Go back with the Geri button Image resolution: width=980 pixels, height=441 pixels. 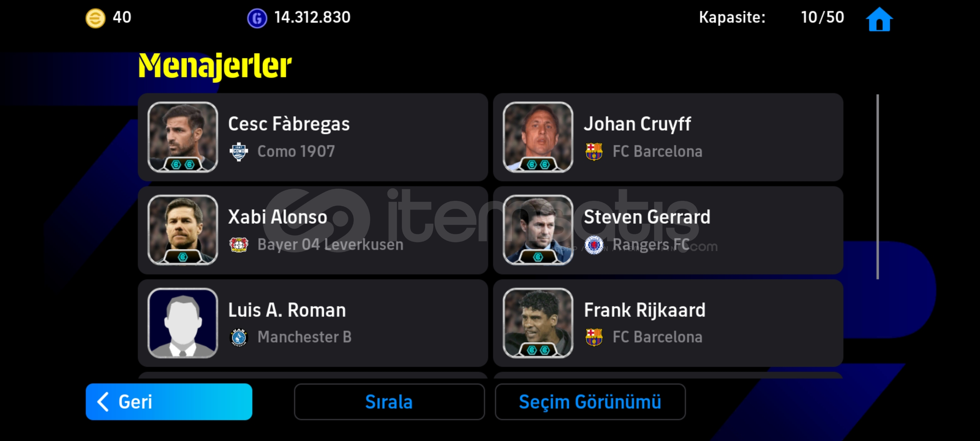coord(169,402)
